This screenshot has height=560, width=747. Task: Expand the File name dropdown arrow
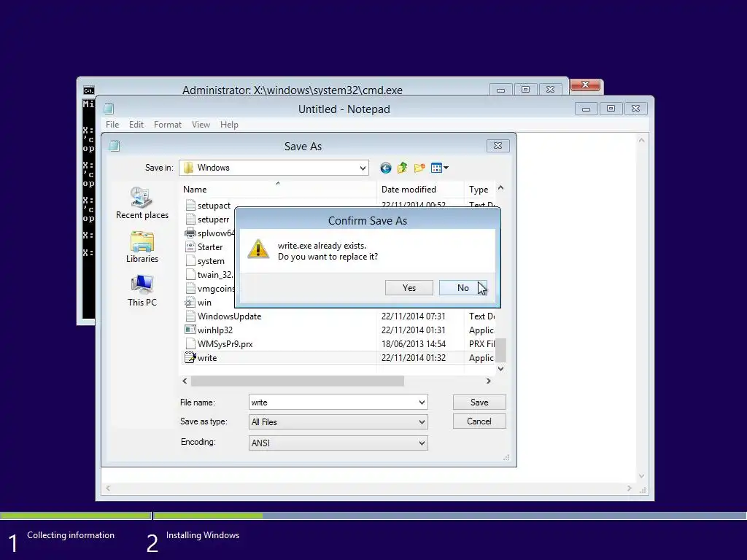pos(422,402)
